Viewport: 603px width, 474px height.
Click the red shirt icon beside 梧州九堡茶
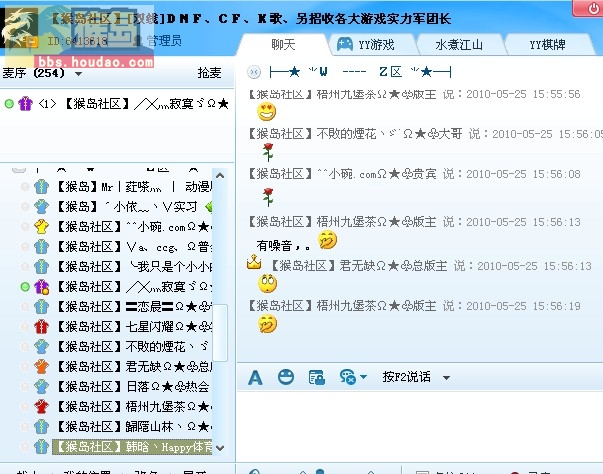click(x=41, y=407)
